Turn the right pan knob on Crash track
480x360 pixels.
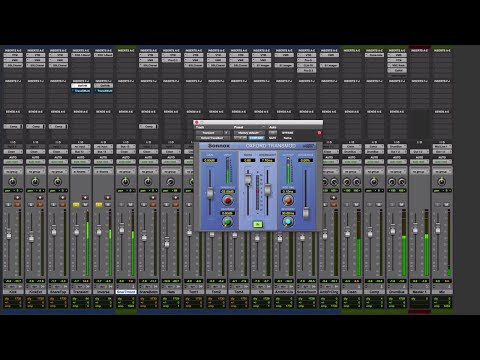357,182
